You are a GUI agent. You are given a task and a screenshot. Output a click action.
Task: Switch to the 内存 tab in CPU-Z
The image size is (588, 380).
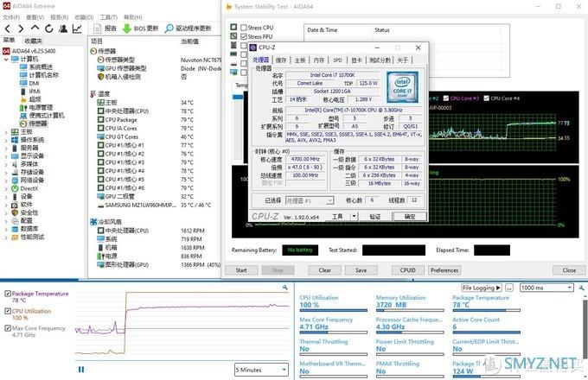click(x=319, y=60)
